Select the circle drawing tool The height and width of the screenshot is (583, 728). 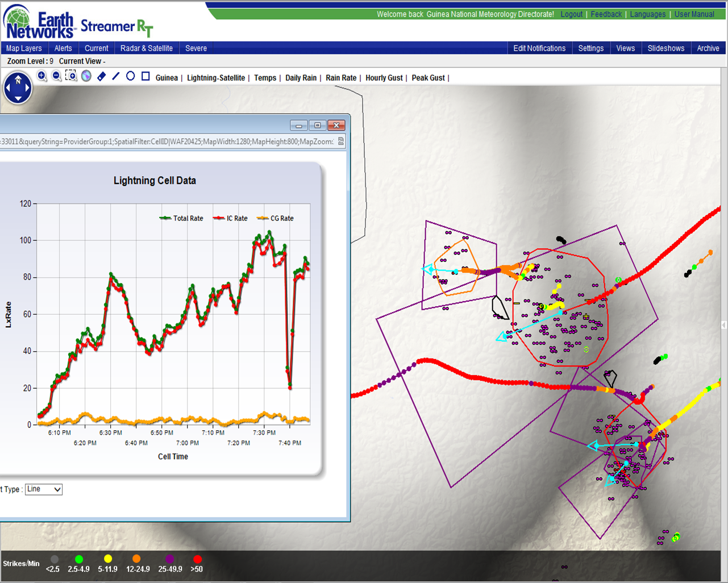[131, 76]
